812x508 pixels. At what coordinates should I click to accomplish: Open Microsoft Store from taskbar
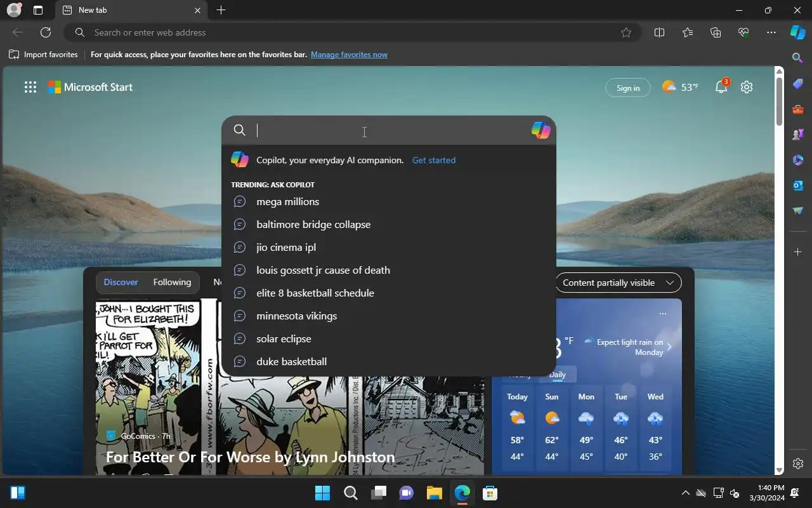click(490, 493)
